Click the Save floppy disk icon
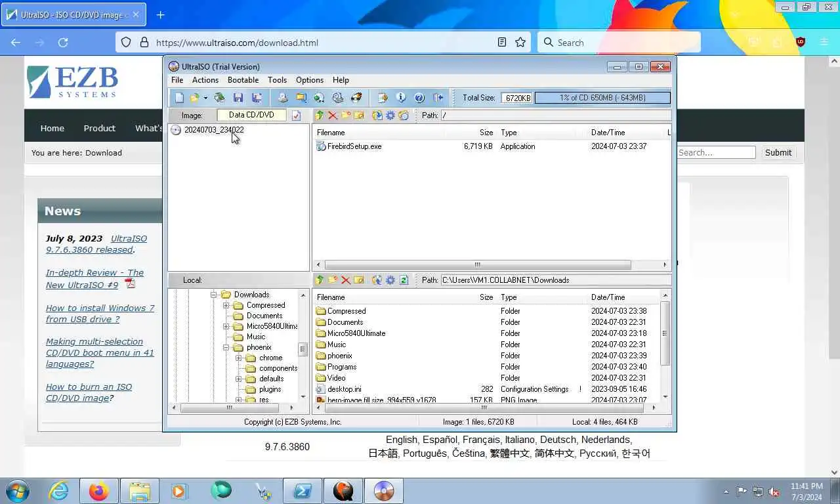Viewport: 840px width, 504px height. tap(238, 98)
